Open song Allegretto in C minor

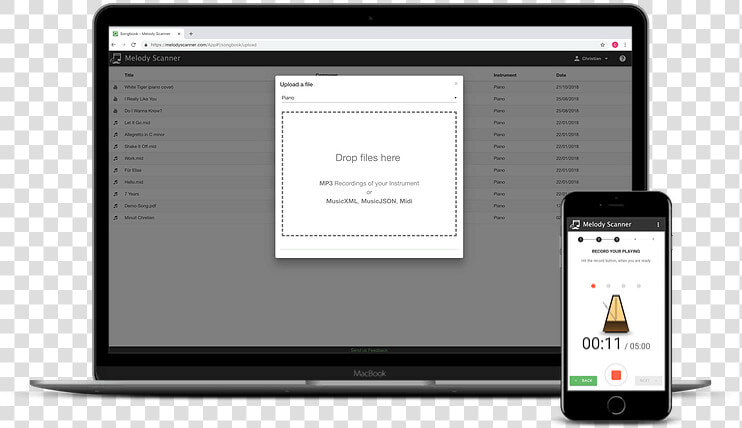(x=144, y=134)
